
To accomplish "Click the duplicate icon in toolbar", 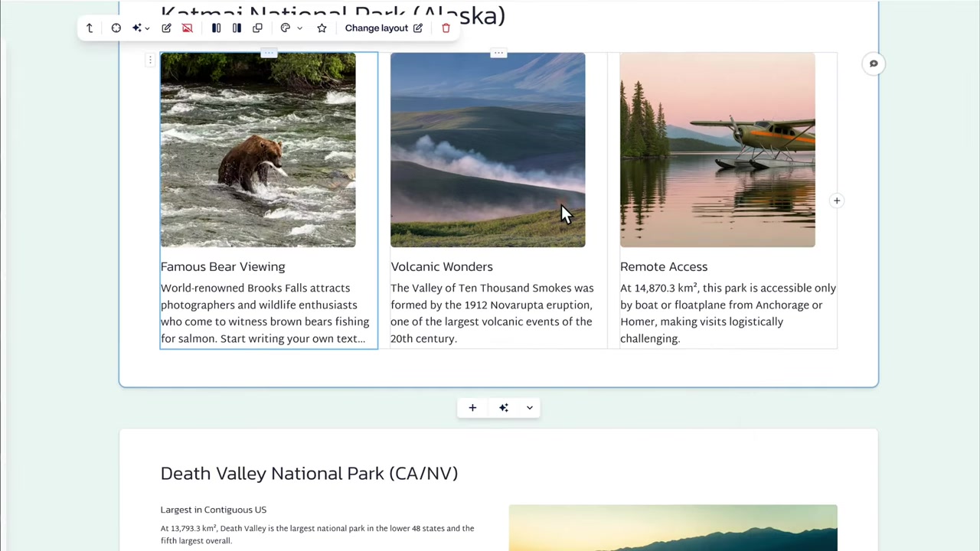I will [257, 28].
